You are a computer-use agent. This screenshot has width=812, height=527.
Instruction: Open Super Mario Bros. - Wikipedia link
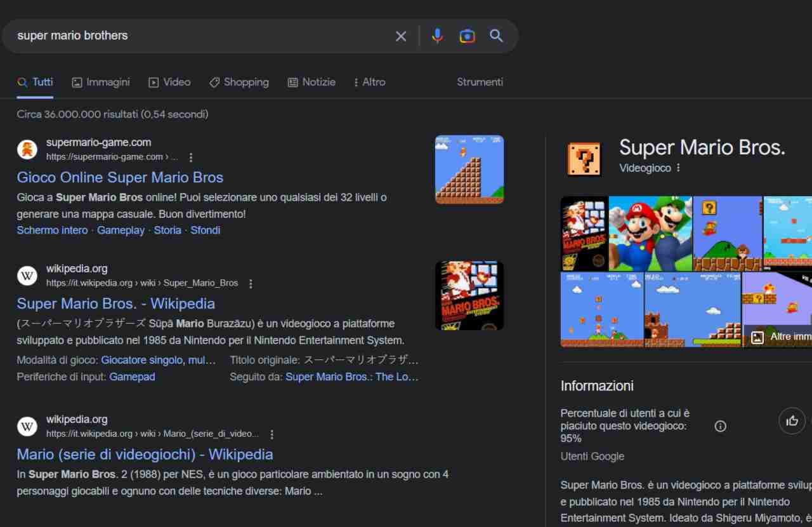pos(116,304)
